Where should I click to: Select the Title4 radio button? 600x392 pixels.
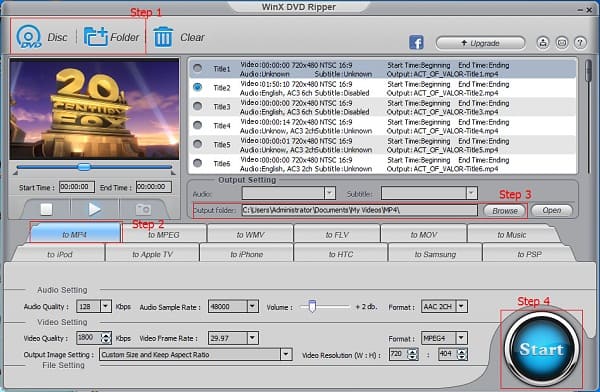[x=197, y=125]
